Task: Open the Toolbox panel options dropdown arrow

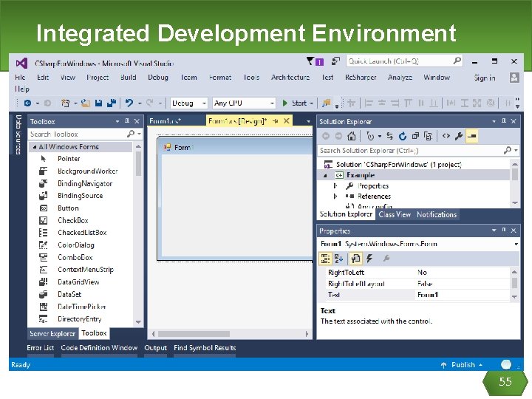Action: point(117,121)
